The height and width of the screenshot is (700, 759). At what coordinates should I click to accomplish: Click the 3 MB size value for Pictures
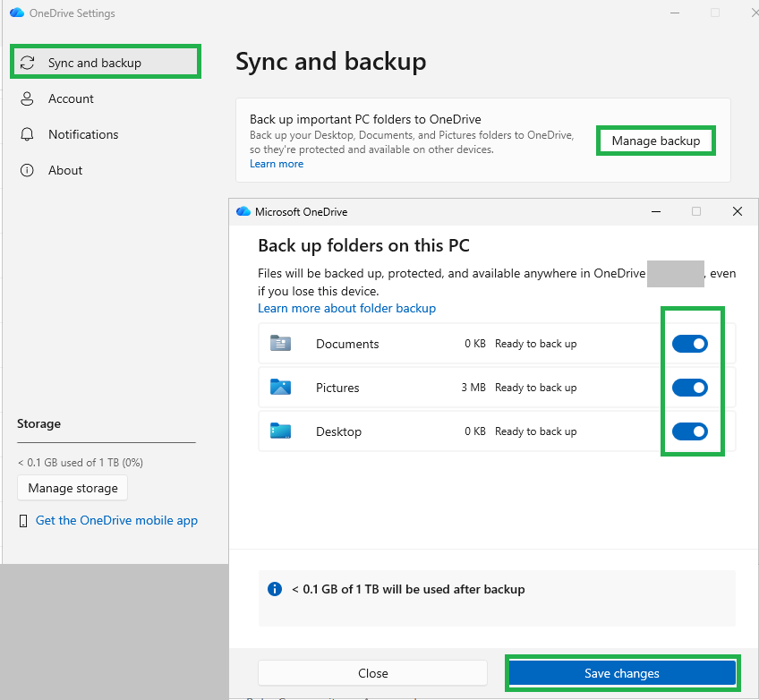tap(473, 388)
